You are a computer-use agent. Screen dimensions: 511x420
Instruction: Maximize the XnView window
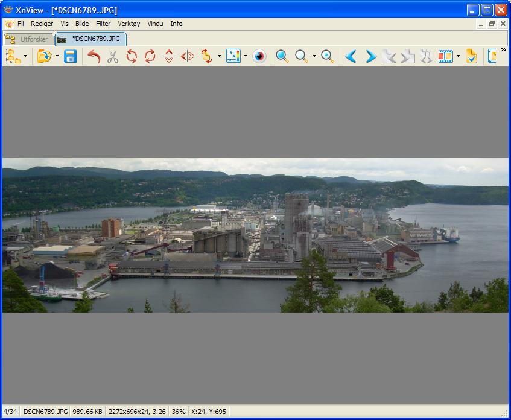coord(487,10)
